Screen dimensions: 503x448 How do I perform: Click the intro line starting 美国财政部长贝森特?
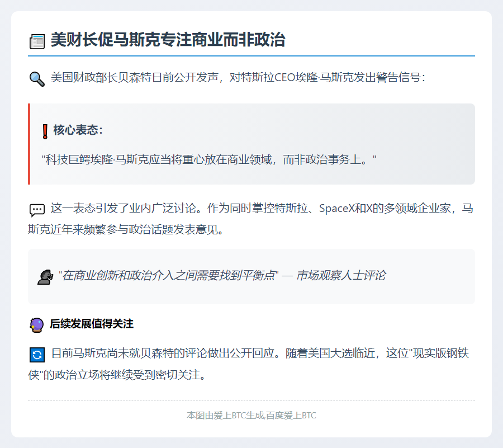pos(238,77)
